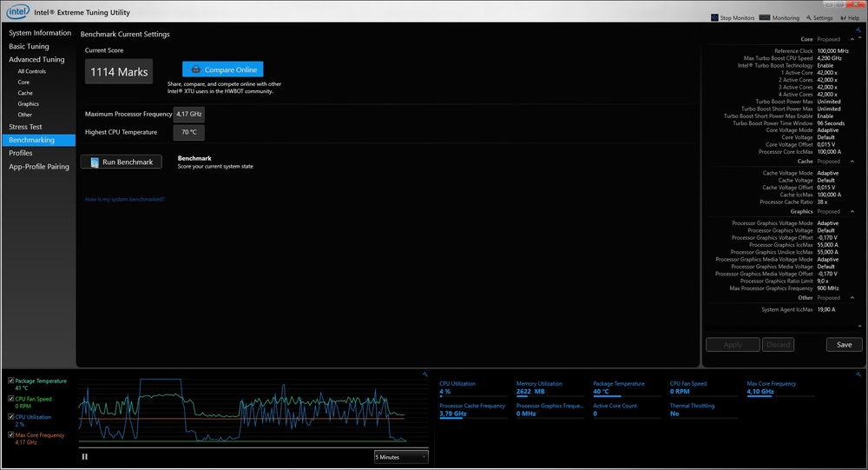868x470 pixels.
Task: Select Profiles in the left sidebar
Action: [21, 153]
